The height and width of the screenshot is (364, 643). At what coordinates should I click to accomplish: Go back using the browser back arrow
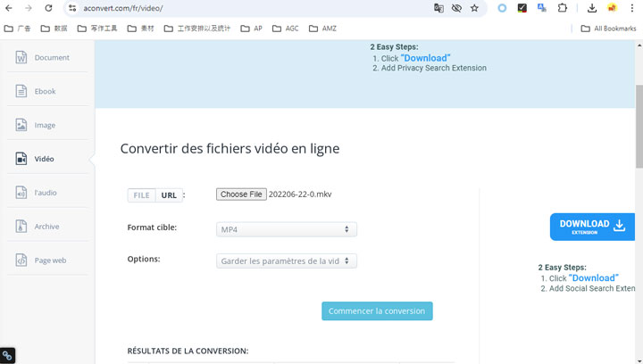9,8
